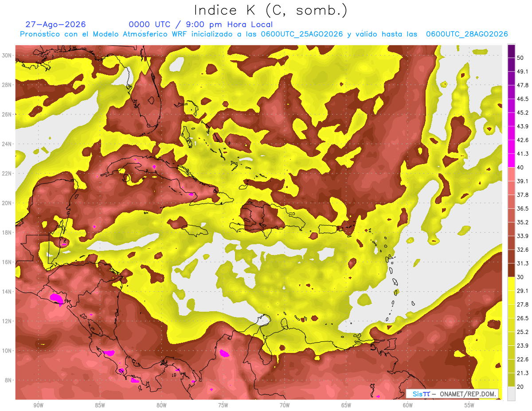Screen dimensions: 532x411
Task: Click the '28N' latitude label
Action: pyautogui.click(x=7, y=85)
